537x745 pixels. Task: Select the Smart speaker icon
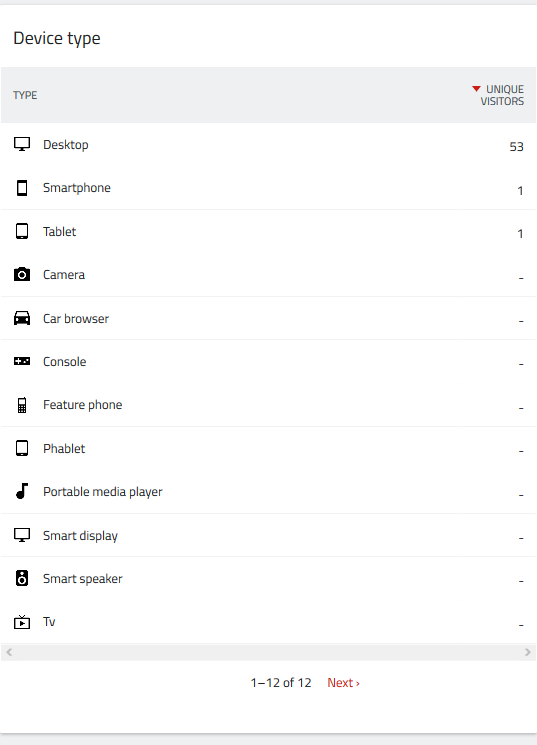pos(22,578)
